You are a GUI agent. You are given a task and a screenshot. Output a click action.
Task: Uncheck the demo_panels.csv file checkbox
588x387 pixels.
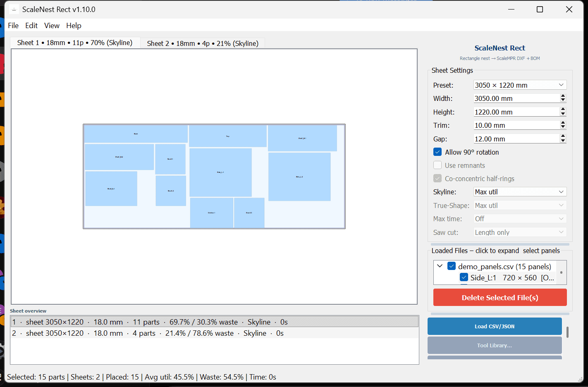(x=452, y=266)
